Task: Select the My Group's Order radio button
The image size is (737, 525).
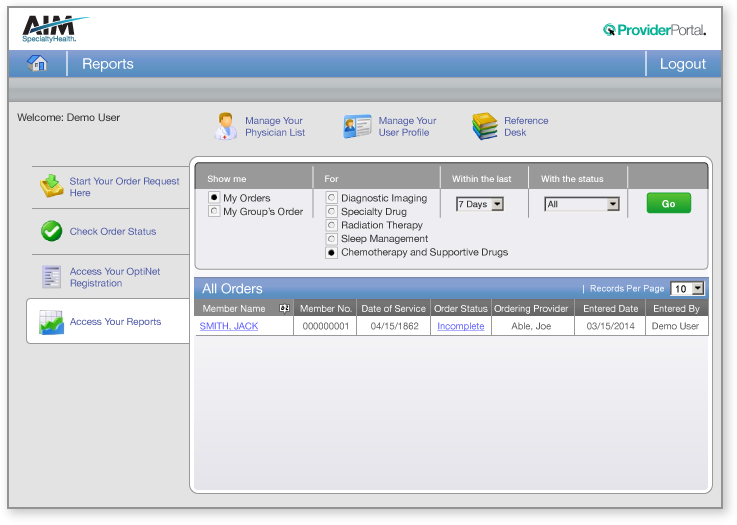Action: pos(214,212)
